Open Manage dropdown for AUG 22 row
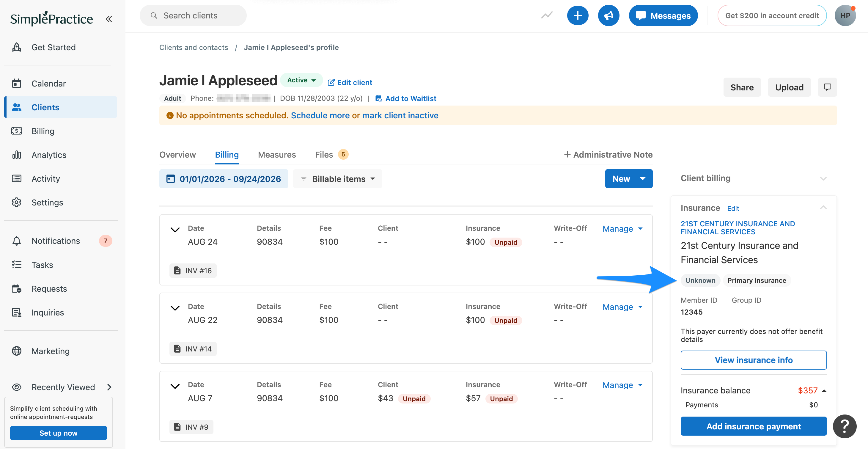Screen dimensions: 868x449 coord(622,307)
